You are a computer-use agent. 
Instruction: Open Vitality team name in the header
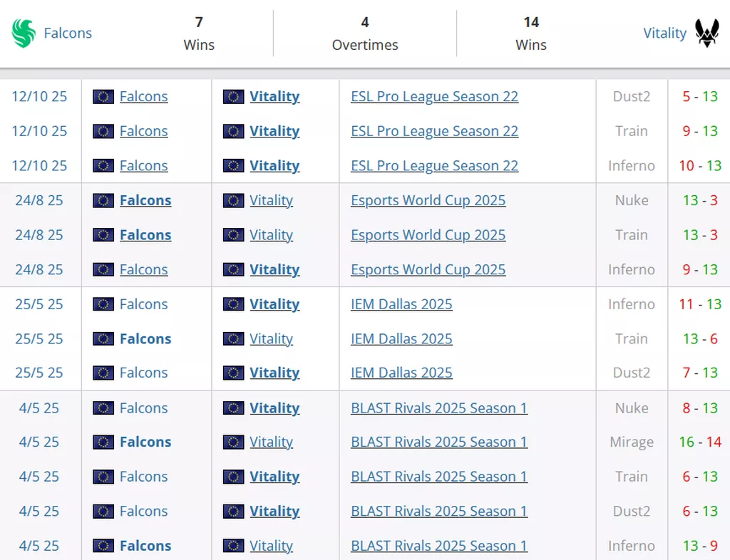point(664,33)
